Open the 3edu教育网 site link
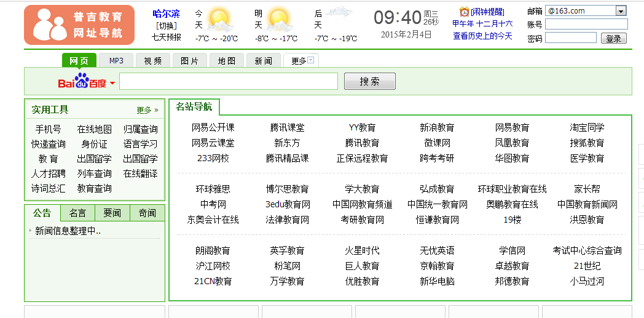 (x=288, y=204)
